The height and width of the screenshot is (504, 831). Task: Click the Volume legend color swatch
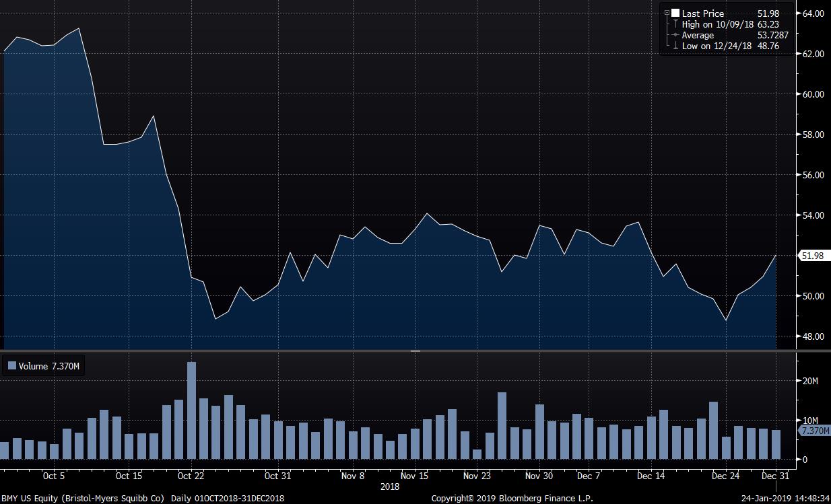pyautogui.click(x=11, y=366)
